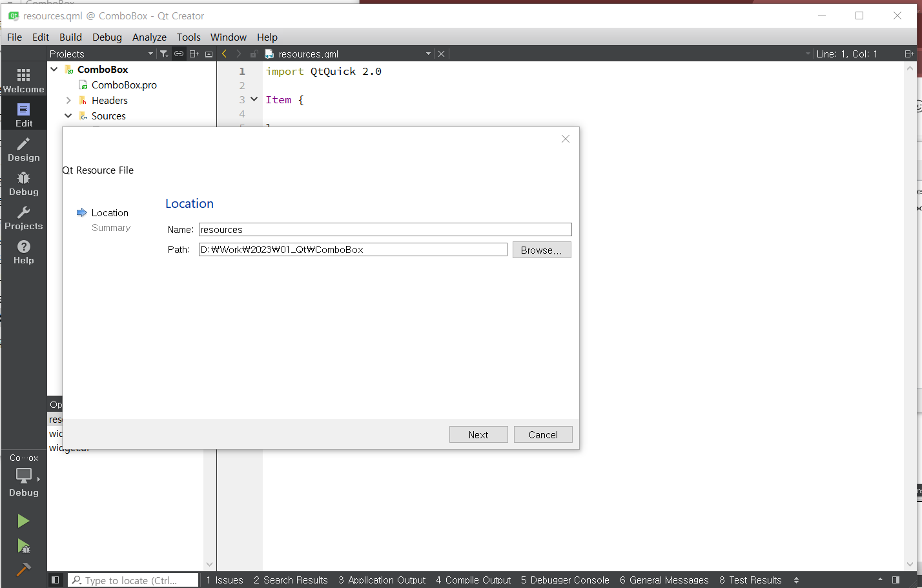Maximize output pane with up arrow
922x588 pixels.
pos(880,580)
